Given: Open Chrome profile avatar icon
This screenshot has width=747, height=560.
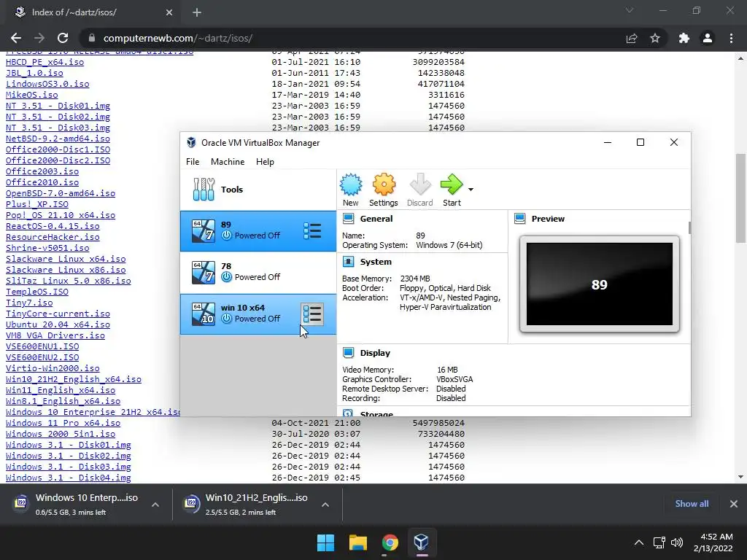Looking at the screenshot, I should 708,38.
